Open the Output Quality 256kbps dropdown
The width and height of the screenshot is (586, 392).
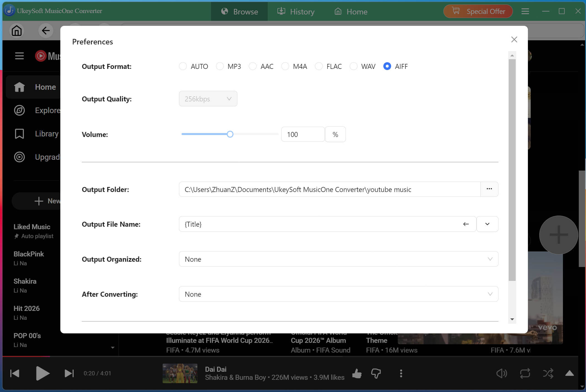click(208, 99)
